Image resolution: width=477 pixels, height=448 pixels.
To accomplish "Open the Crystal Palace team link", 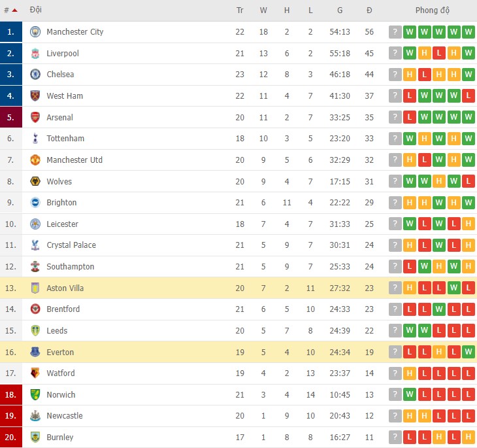I will [x=71, y=245].
